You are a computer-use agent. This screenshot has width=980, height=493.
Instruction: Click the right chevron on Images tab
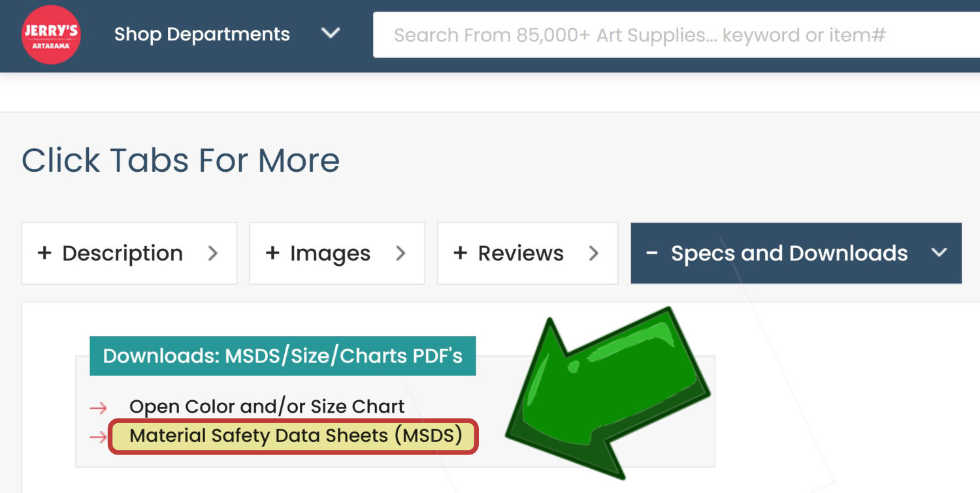click(x=400, y=253)
